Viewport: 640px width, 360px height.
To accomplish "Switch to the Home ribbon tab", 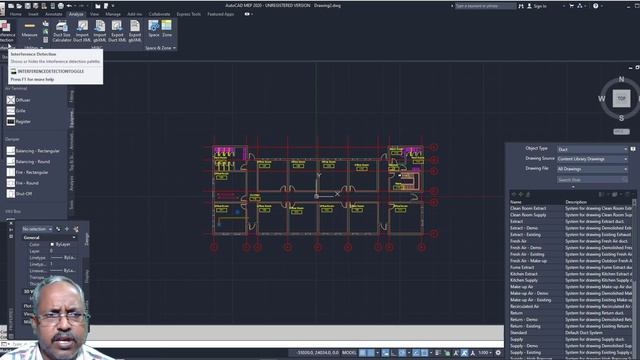I will click(x=16, y=14).
